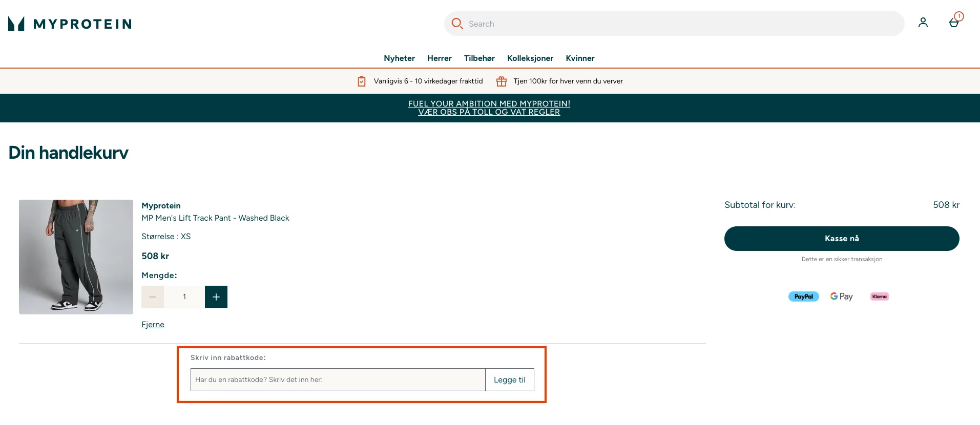Click the delivery clipboard icon

[362, 81]
